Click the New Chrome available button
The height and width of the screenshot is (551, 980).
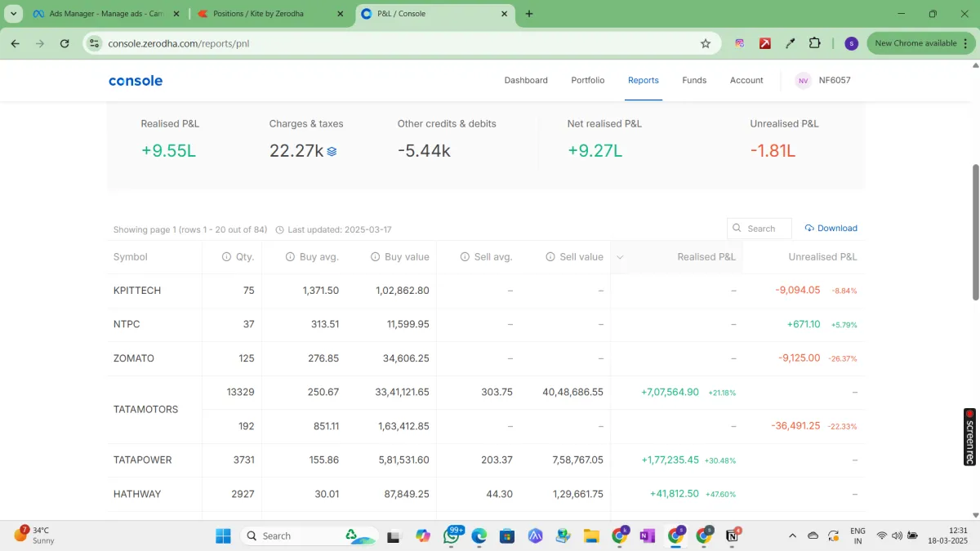click(x=920, y=43)
